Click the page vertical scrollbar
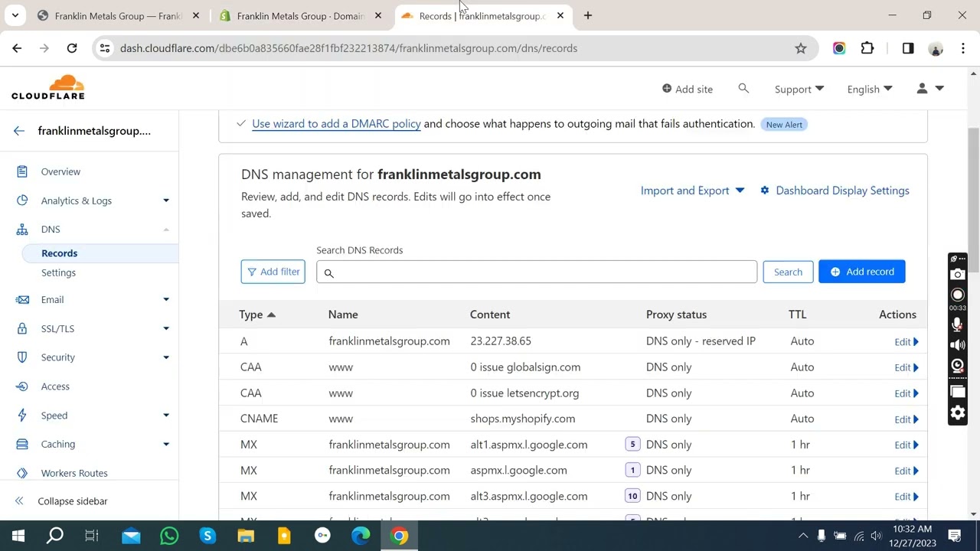980x551 pixels. coord(974,199)
